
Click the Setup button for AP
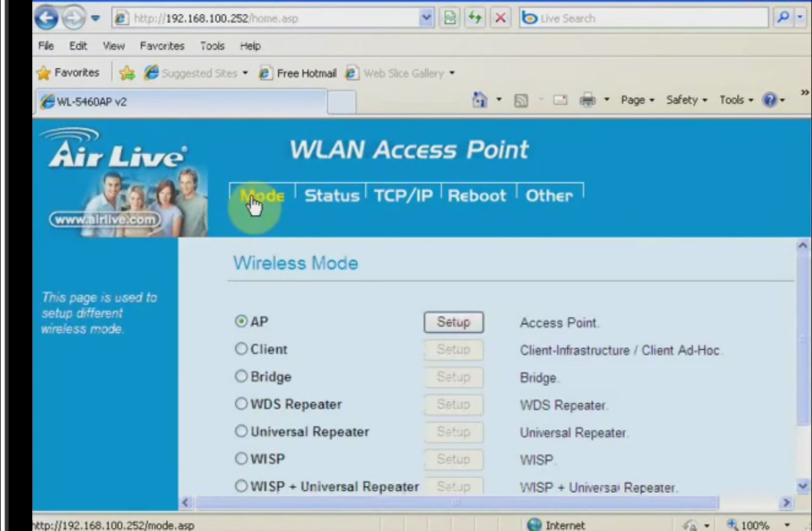click(x=453, y=322)
